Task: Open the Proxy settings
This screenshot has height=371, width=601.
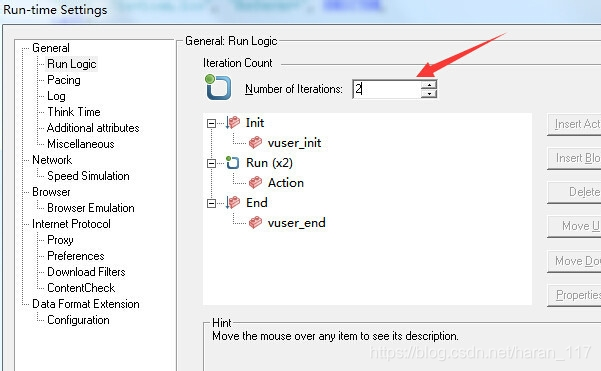Action: [60, 240]
